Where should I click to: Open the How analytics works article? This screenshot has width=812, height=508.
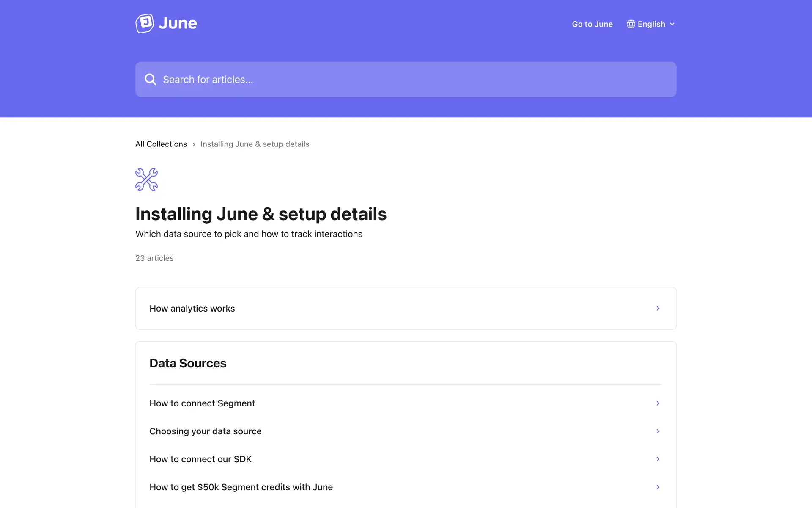(192, 309)
